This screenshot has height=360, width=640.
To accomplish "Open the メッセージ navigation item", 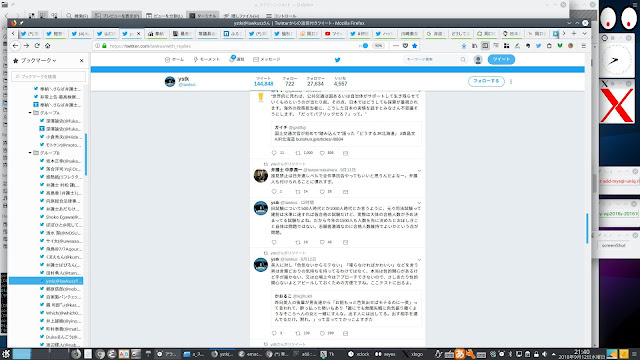I will pos(267,60).
